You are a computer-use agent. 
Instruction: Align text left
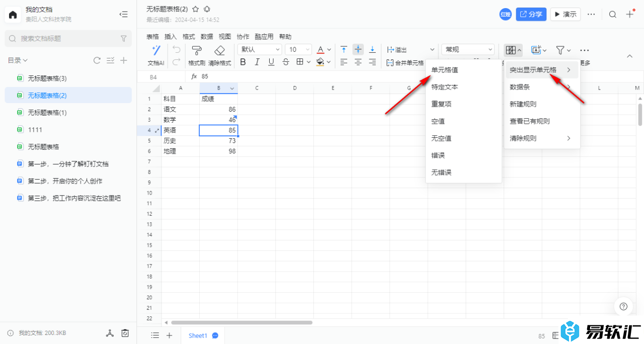(344, 62)
